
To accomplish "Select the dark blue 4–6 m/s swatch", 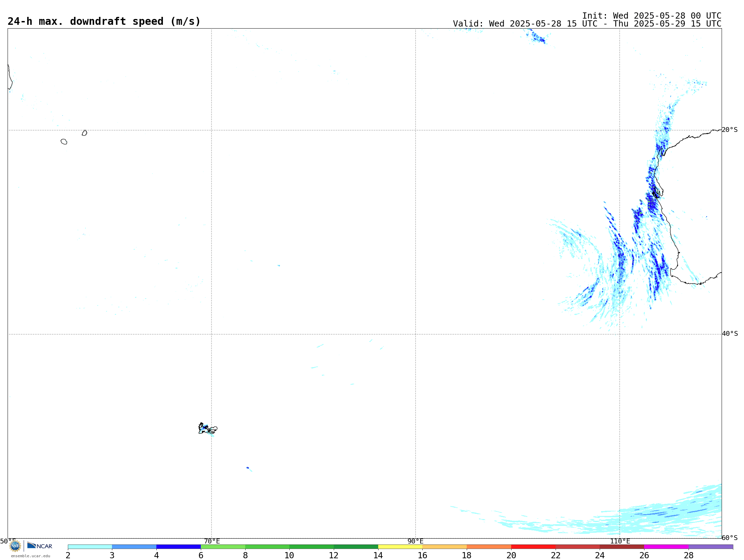I will pyautogui.click(x=179, y=547).
